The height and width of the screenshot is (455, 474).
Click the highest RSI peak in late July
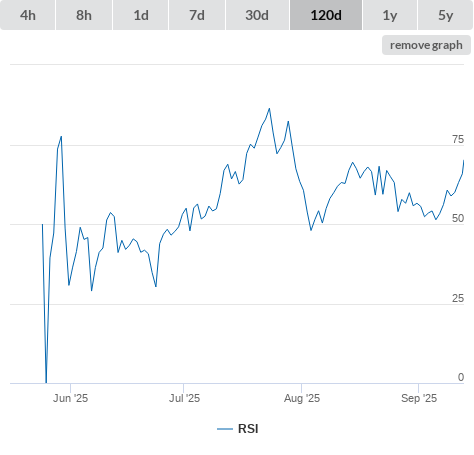tap(269, 109)
